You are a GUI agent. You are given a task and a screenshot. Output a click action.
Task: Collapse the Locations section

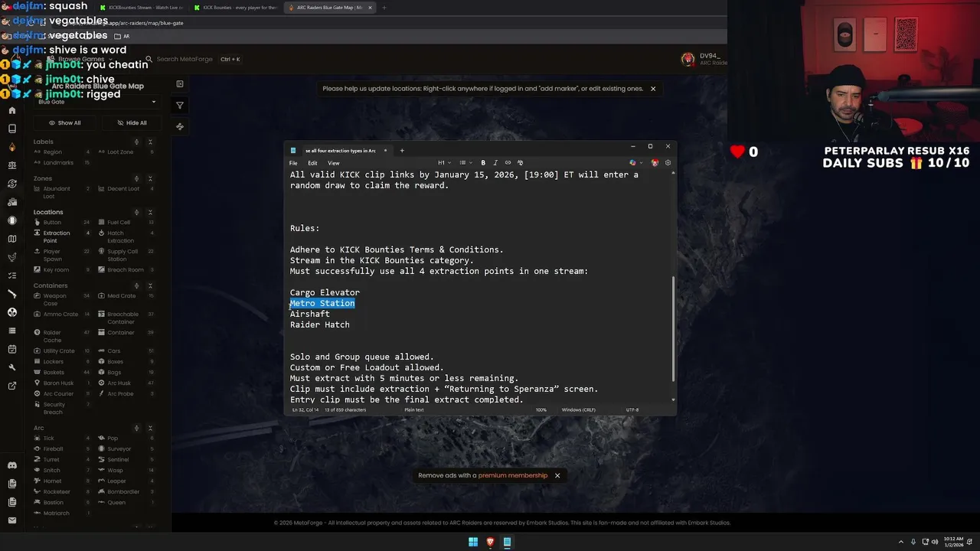(150, 213)
